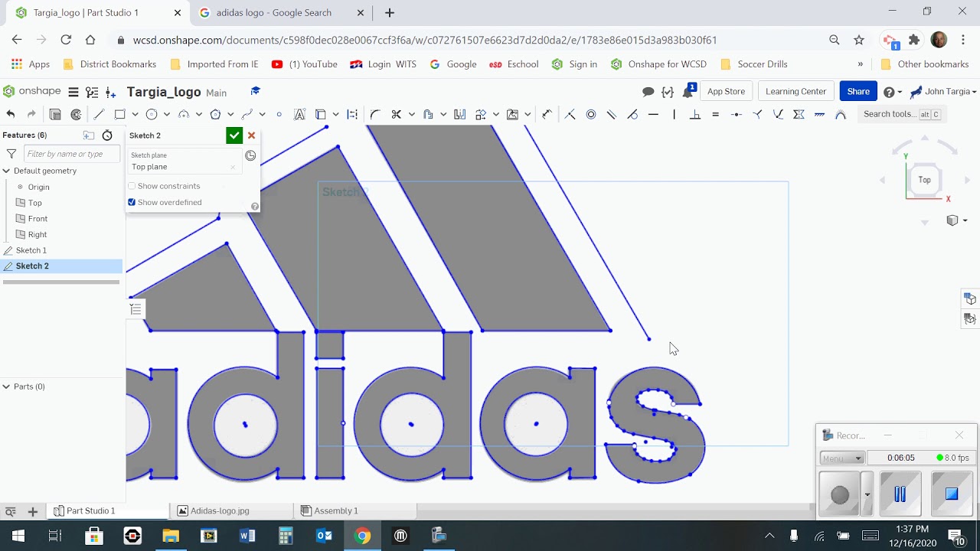Viewport: 980px width, 551px height.
Task: Cancel Sketch 2 with red X
Action: coord(251,135)
